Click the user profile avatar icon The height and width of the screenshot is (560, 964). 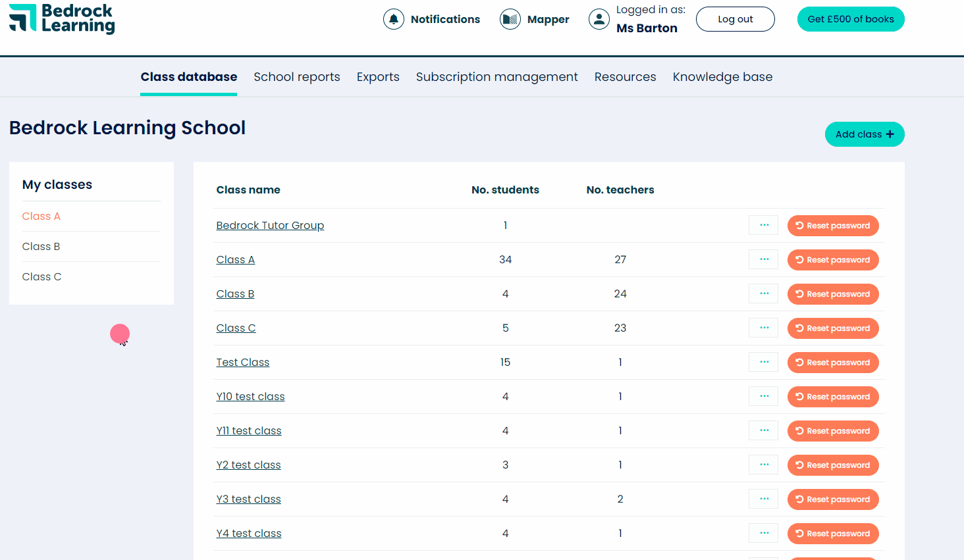(x=599, y=19)
